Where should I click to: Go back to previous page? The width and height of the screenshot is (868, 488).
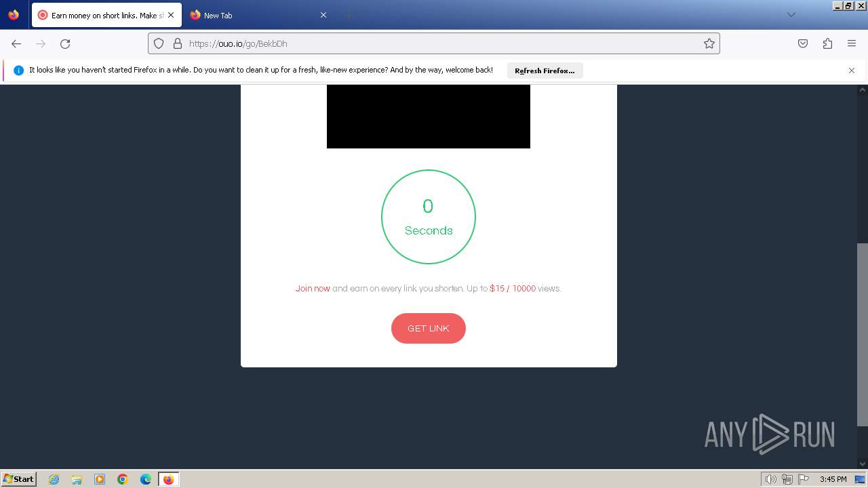click(x=16, y=43)
